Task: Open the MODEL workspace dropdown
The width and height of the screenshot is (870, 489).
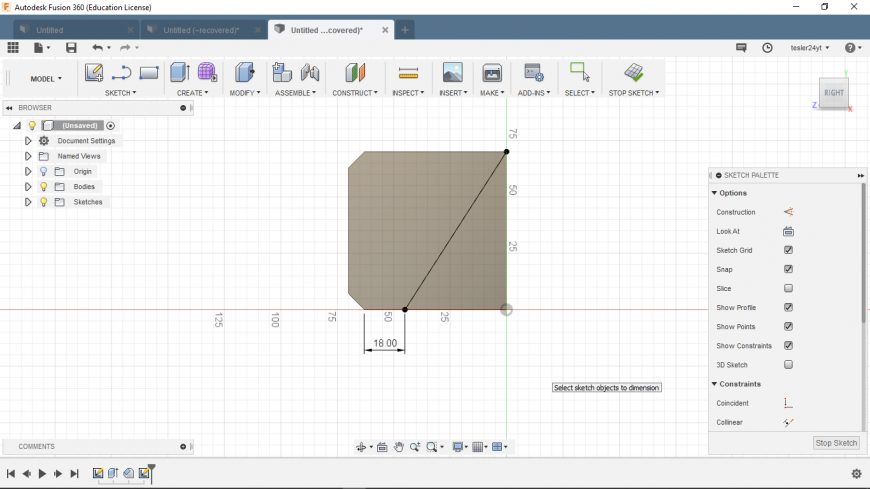Action: point(46,78)
